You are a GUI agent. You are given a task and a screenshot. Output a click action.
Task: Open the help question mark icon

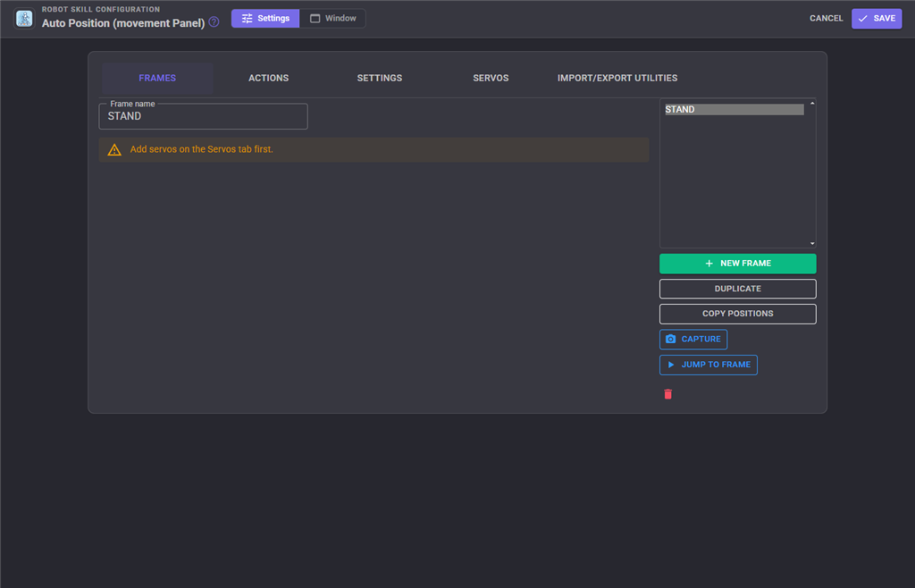(x=214, y=22)
